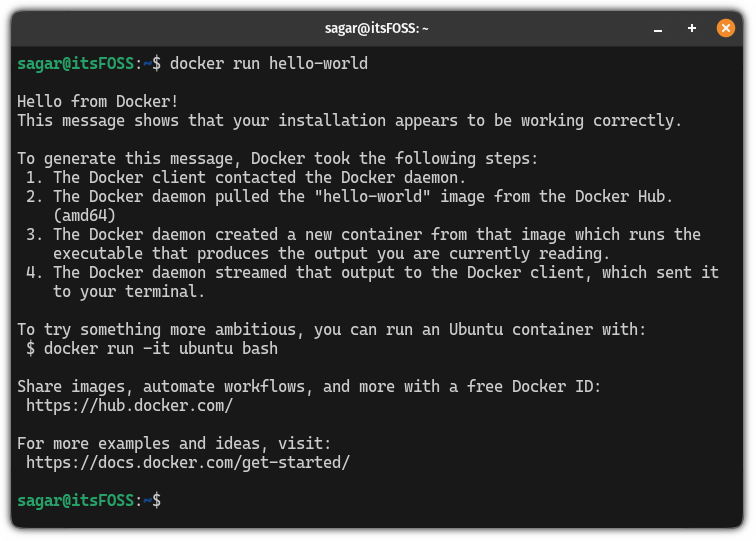Click the Hello from Docker! line
Image resolution: width=756 pixels, height=541 pixels.
(98, 101)
